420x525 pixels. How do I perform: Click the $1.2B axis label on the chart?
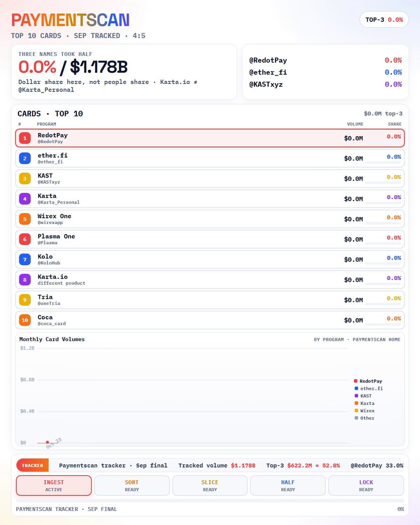27,348
